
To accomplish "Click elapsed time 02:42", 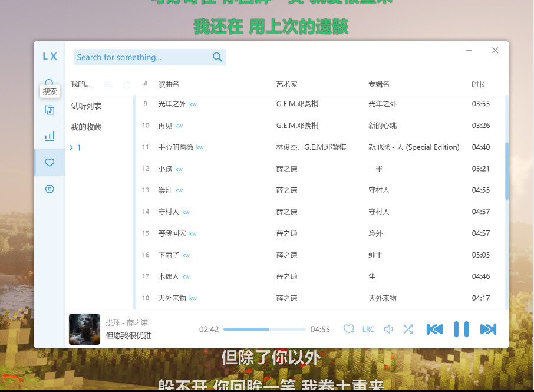I will [x=209, y=330].
